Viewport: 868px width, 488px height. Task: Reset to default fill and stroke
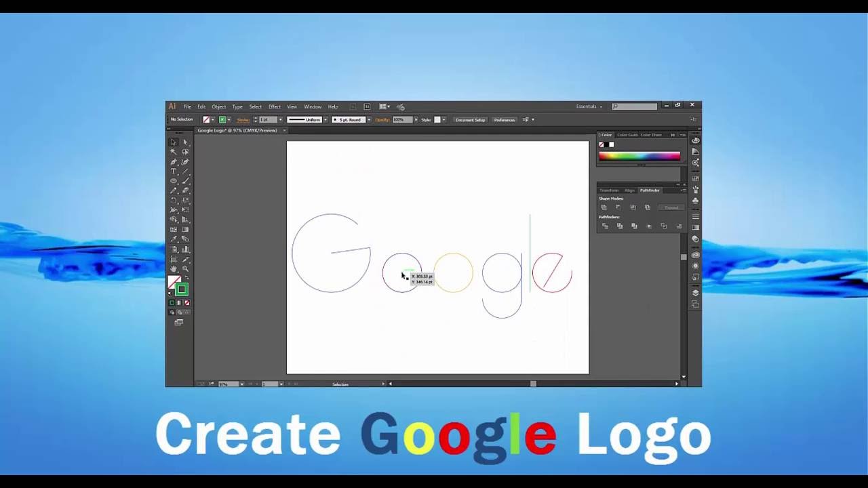[170, 293]
